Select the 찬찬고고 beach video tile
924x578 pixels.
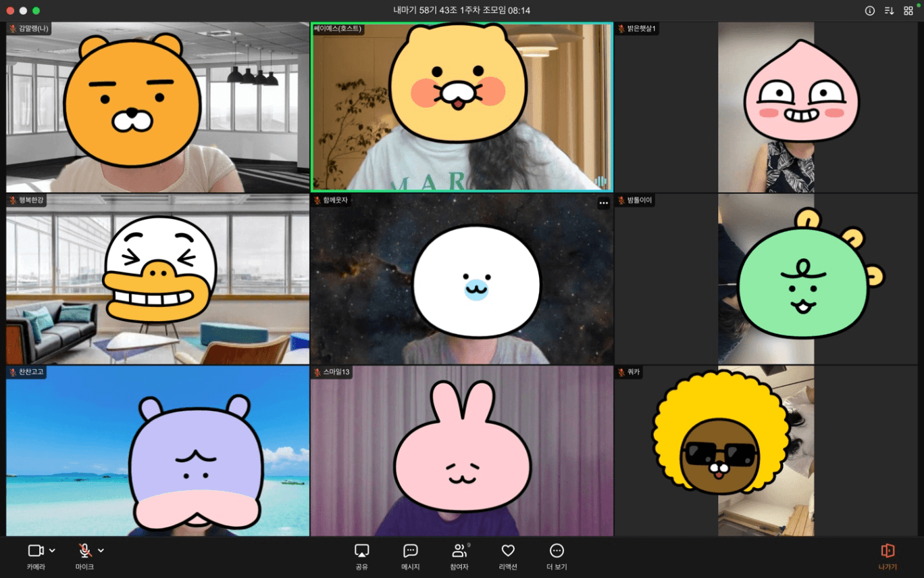157,451
